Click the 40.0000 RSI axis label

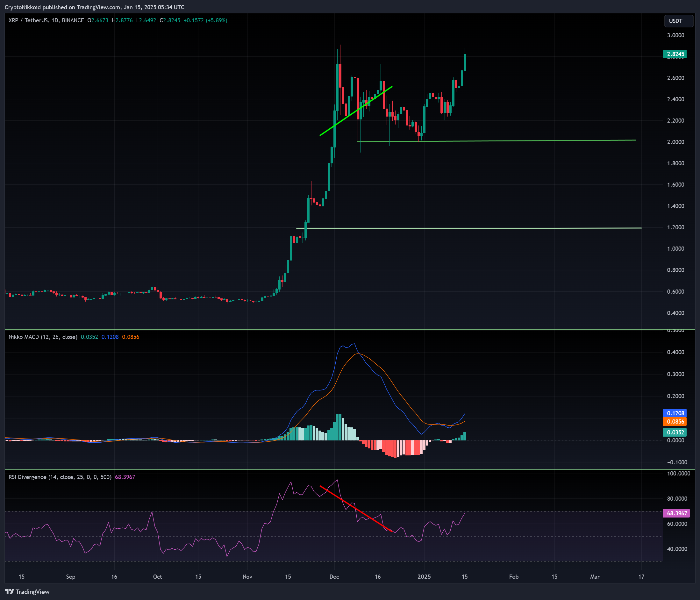[677, 549]
